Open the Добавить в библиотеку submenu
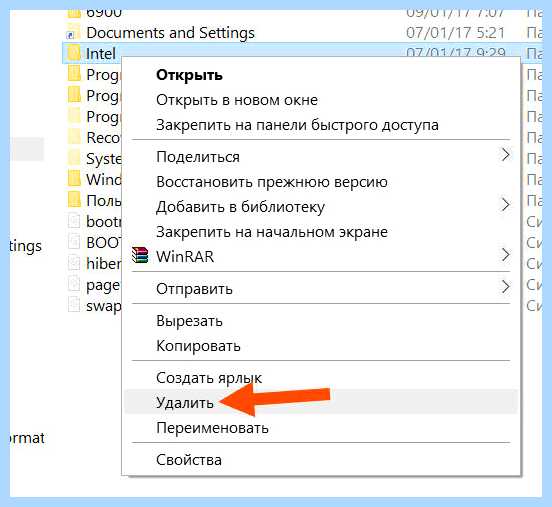The image size is (552, 507). click(321, 207)
